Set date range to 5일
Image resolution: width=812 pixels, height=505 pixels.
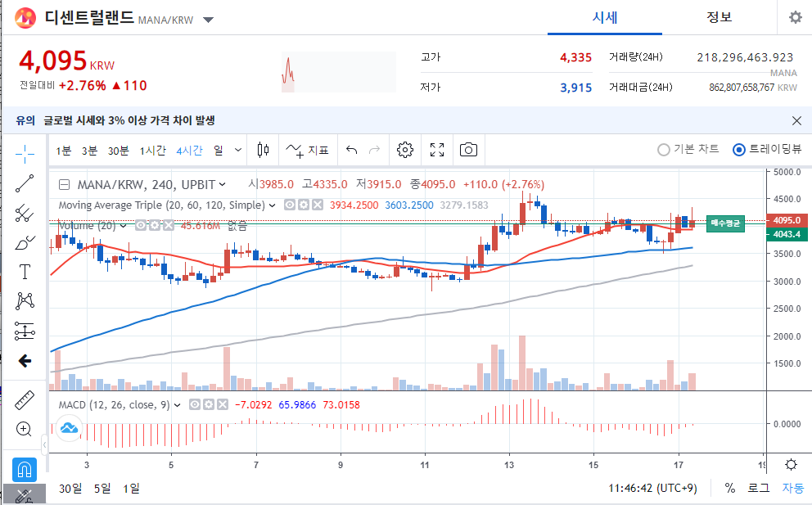(102, 489)
